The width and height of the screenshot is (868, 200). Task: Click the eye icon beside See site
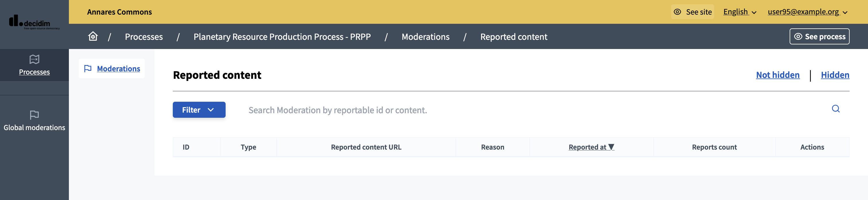(678, 12)
